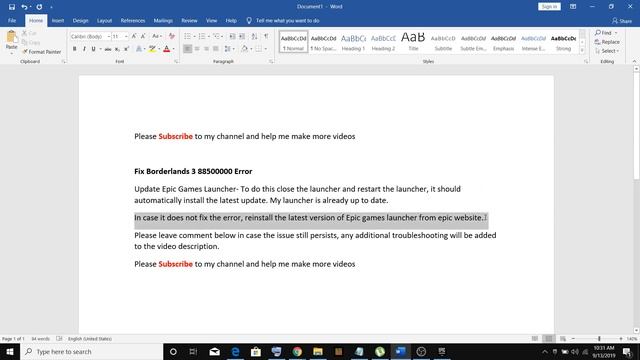Switch to the References tab
The image size is (640, 360).
[133, 20]
